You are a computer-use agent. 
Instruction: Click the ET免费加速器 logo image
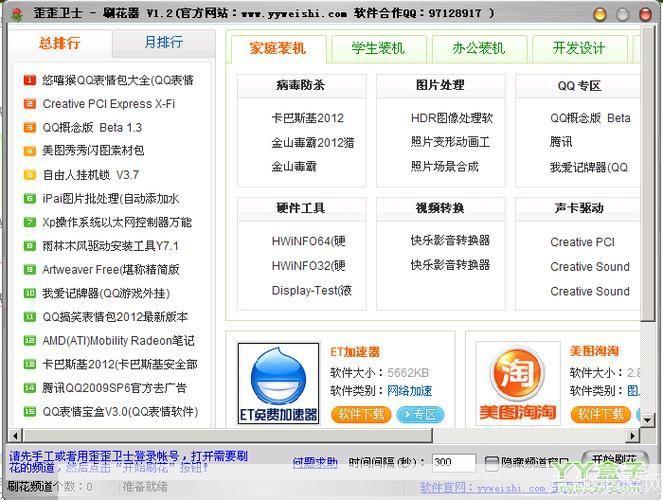coord(278,383)
